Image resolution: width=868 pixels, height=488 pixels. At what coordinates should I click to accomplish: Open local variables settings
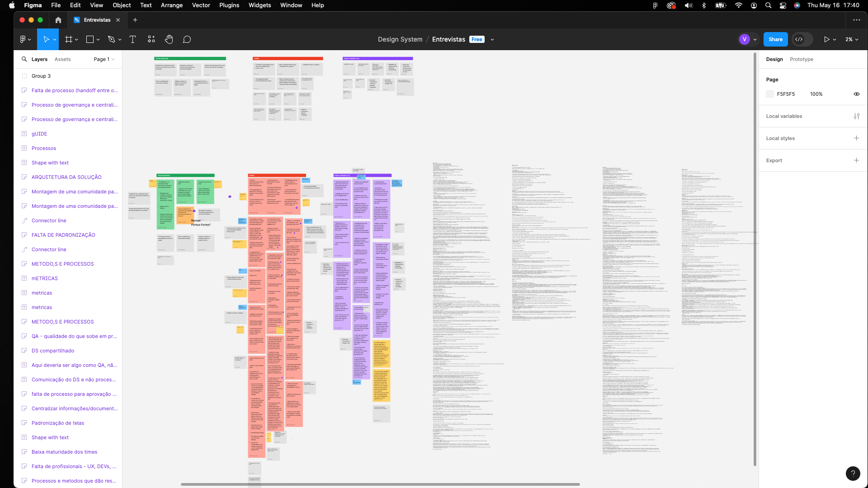pyautogui.click(x=856, y=116)
